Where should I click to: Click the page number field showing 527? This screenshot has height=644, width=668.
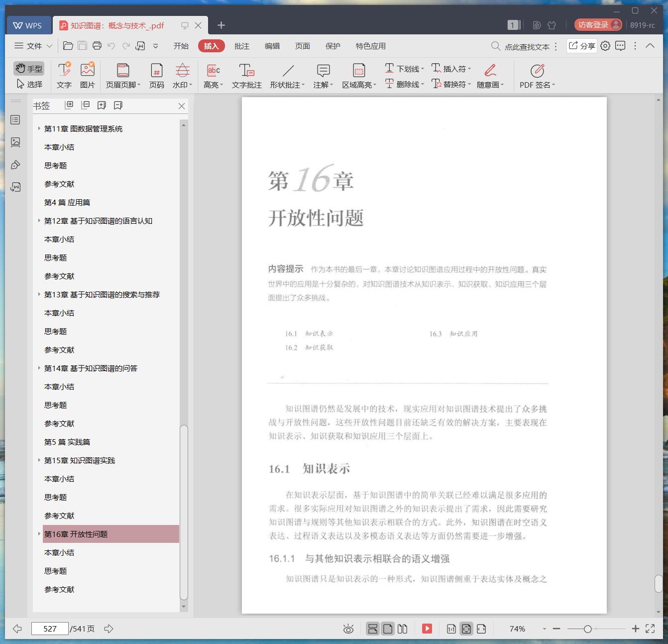[50, 629]
